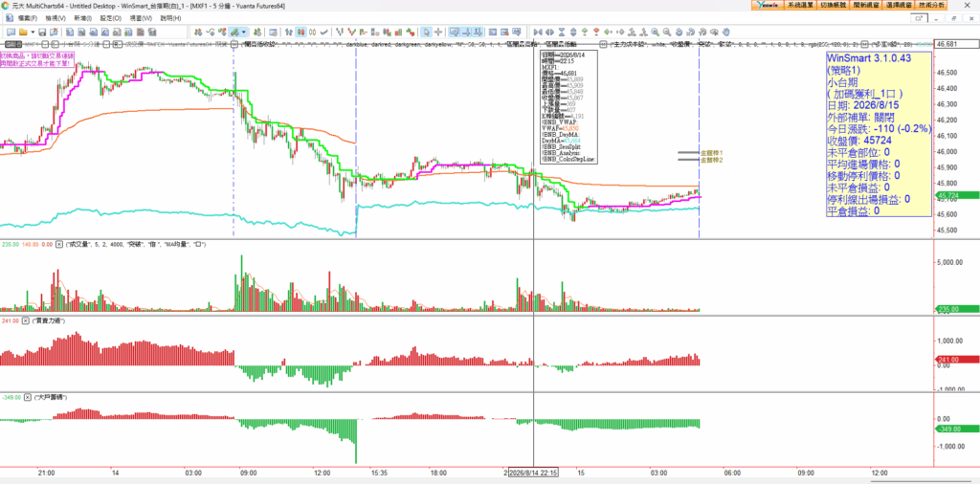The image size is (980, 484).
Task: Select the arrow pointer tool
Action: [x=426, y=32]
